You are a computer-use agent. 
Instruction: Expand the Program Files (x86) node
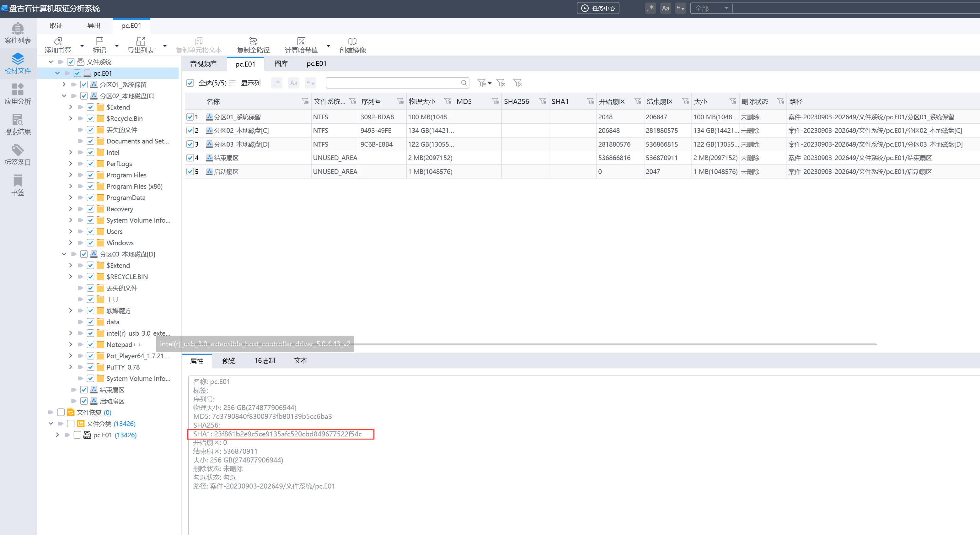click(x=70, y=186)
